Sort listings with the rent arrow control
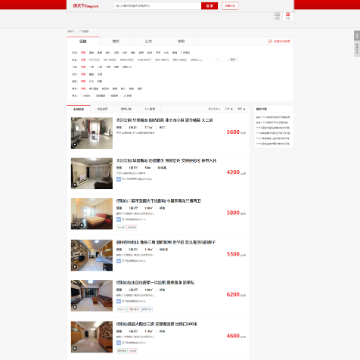360x360 pixels. coord(229,109)
